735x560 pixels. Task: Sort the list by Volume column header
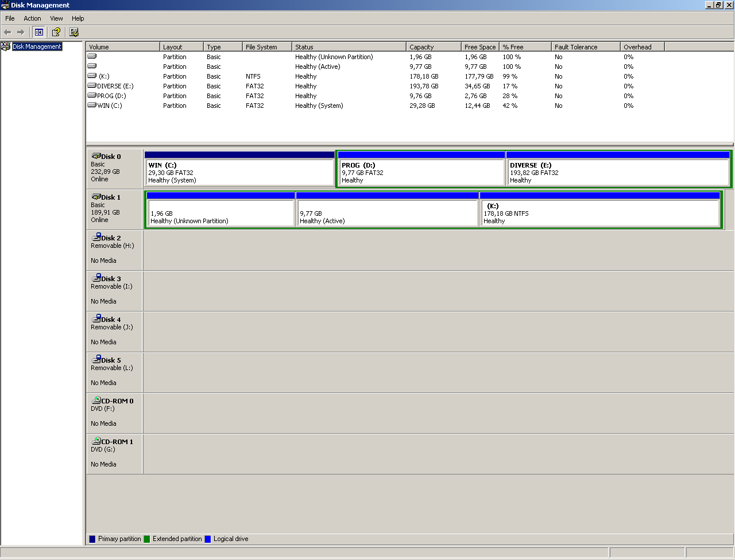click(123, 47)
